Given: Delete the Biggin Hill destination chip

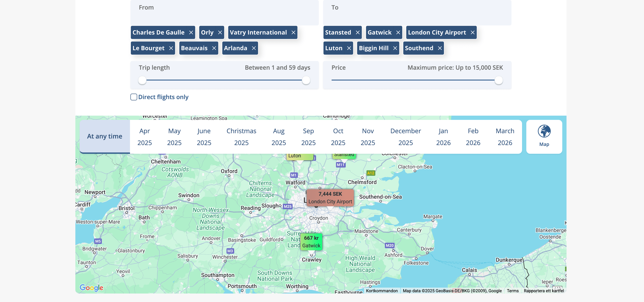Looking at the screenshot, I should pos(395,48).
